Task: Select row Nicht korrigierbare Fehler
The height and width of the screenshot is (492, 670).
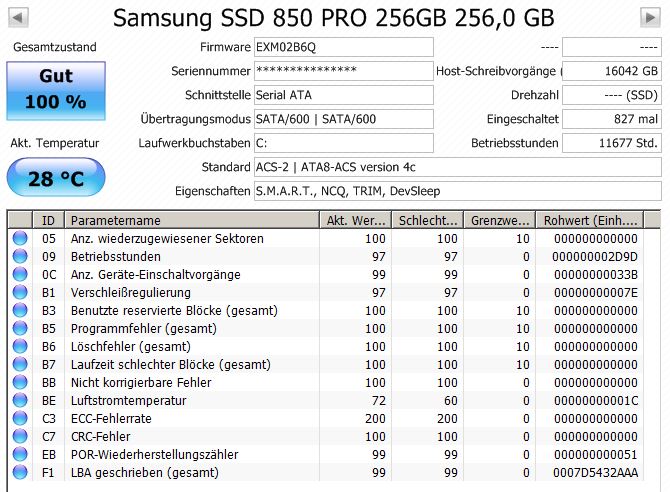Action: coord(326,382)
